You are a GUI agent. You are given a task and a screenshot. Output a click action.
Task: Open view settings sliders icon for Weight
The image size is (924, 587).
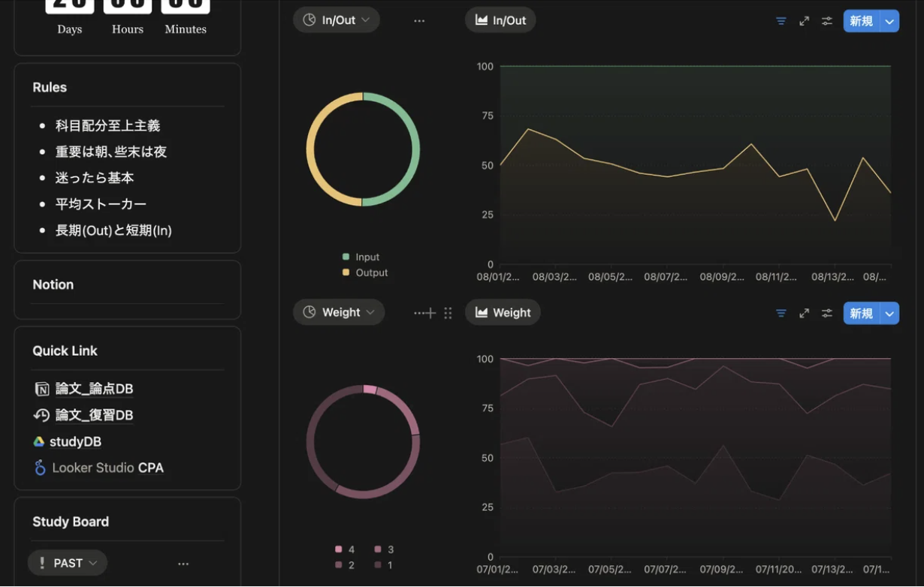tap(826, 313)
